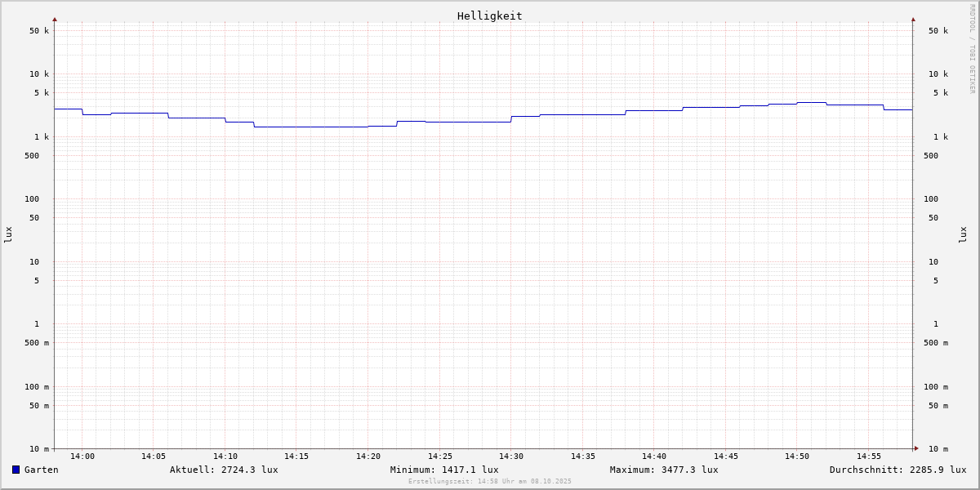The width and height of the screenshot is (980, 490).
Task: Click the lux label on the right axis
Action: 963,234
